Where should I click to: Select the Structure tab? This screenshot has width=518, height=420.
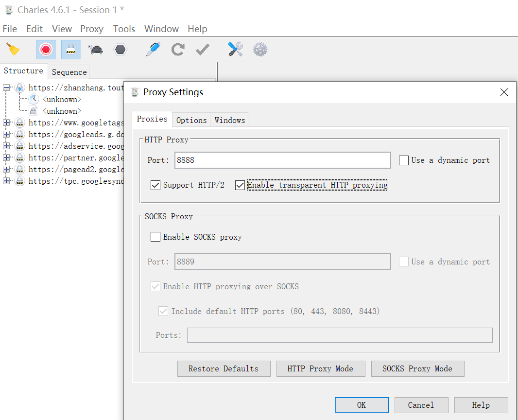tap(23, 70)
